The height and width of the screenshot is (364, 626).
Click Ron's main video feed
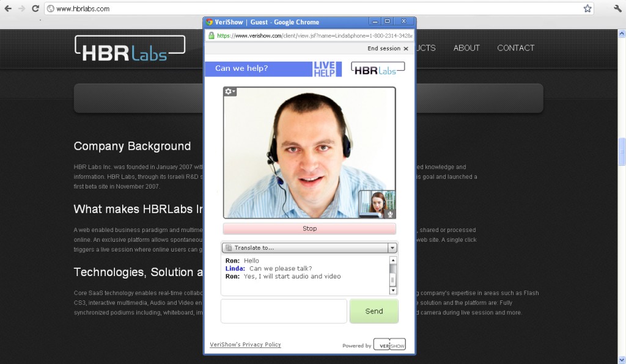coord(309,153)
